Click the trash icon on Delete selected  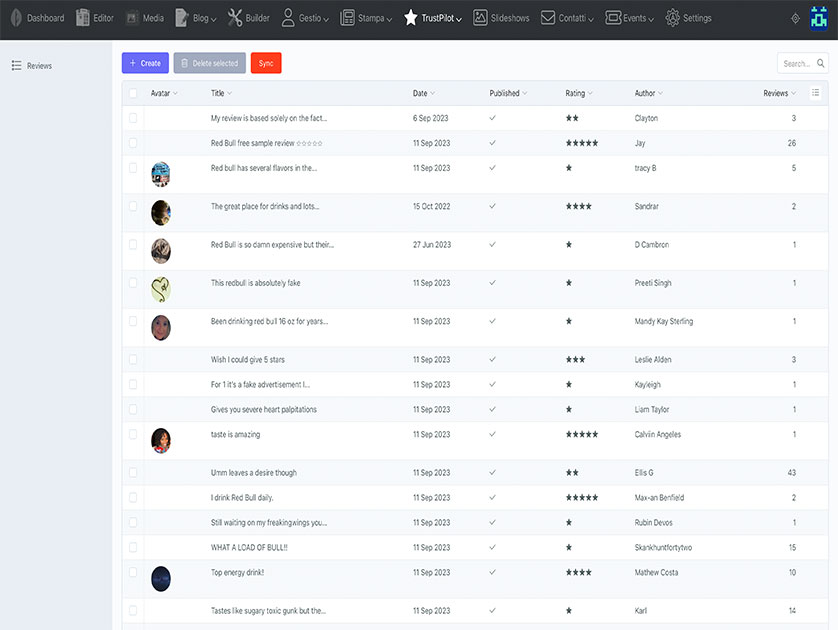(184, 63)
